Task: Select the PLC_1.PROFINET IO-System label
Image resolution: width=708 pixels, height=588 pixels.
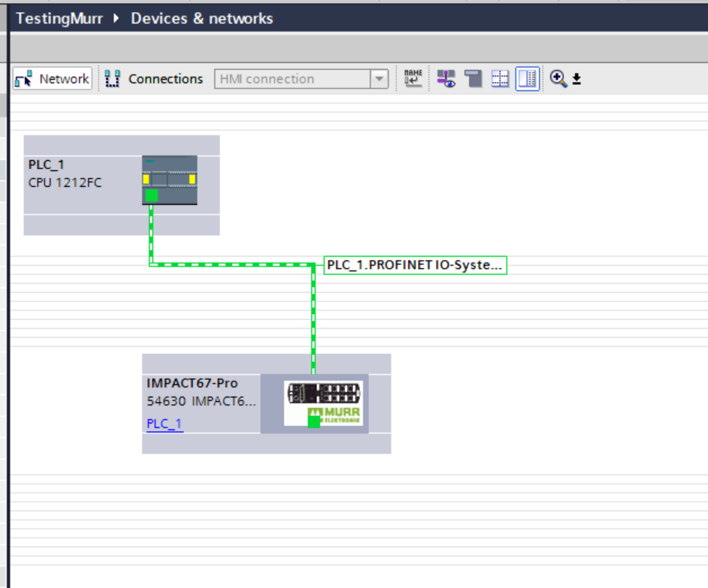Action: tap(415, 265)
